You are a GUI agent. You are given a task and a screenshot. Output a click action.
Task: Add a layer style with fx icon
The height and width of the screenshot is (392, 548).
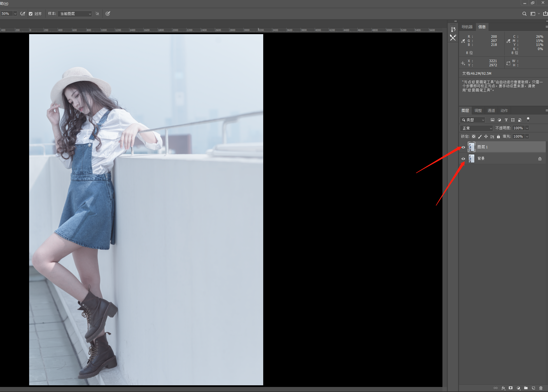point(503,388)
